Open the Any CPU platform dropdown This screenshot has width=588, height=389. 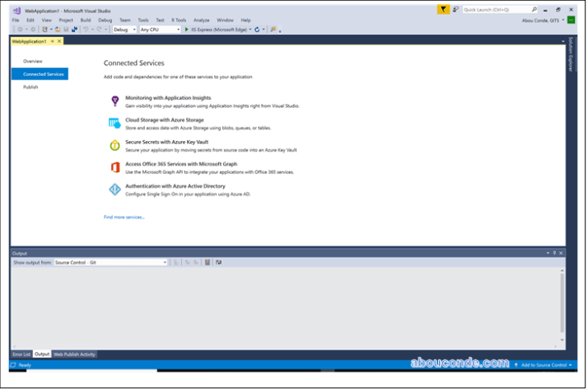coord(160,30)
